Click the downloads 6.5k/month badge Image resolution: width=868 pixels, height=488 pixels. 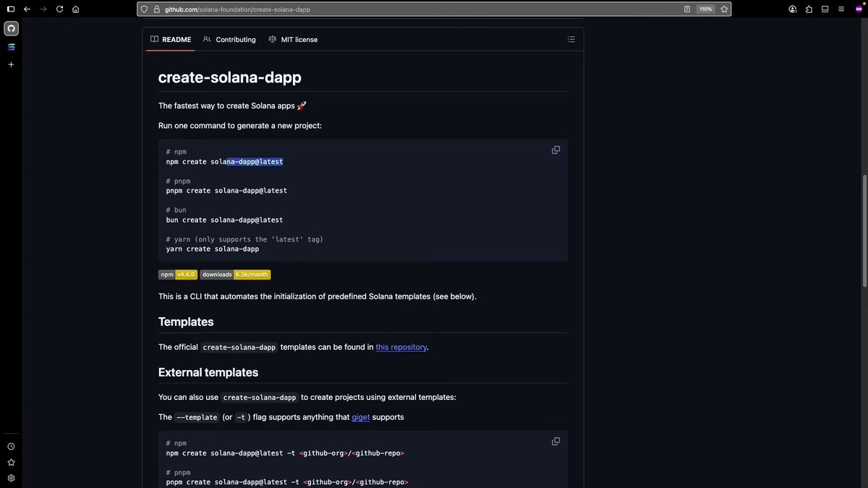235,275
